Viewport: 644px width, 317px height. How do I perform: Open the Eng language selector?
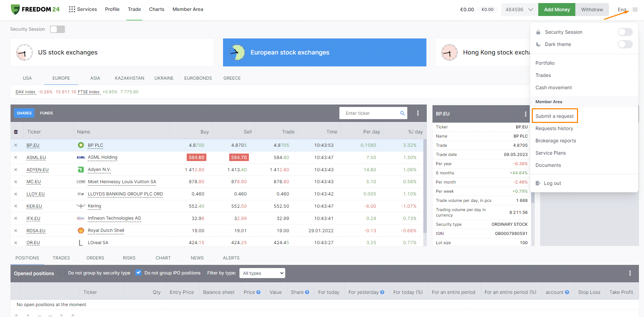pyautogui.click(x=622, y=10)
